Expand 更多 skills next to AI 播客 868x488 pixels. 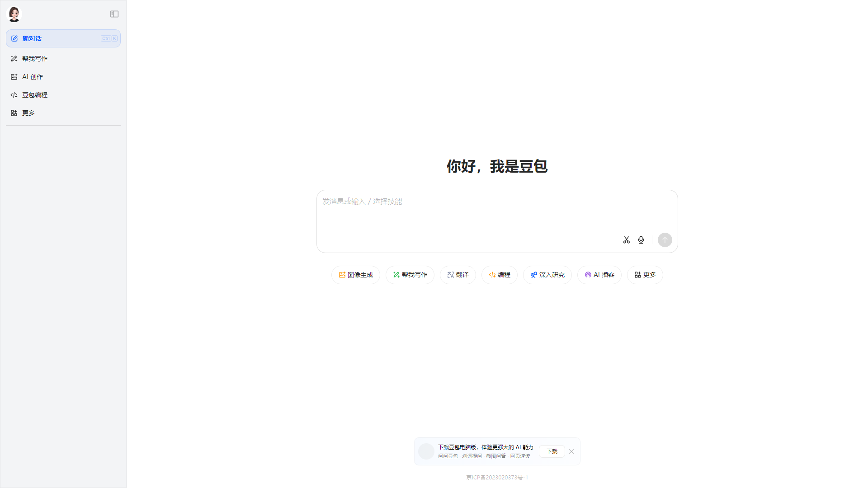pyautogui.click(x=645, y=275)
